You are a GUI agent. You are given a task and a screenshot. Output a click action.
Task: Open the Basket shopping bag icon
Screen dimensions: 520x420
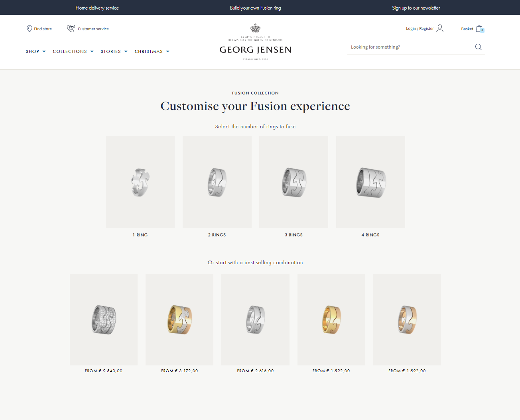click(479, 29)
